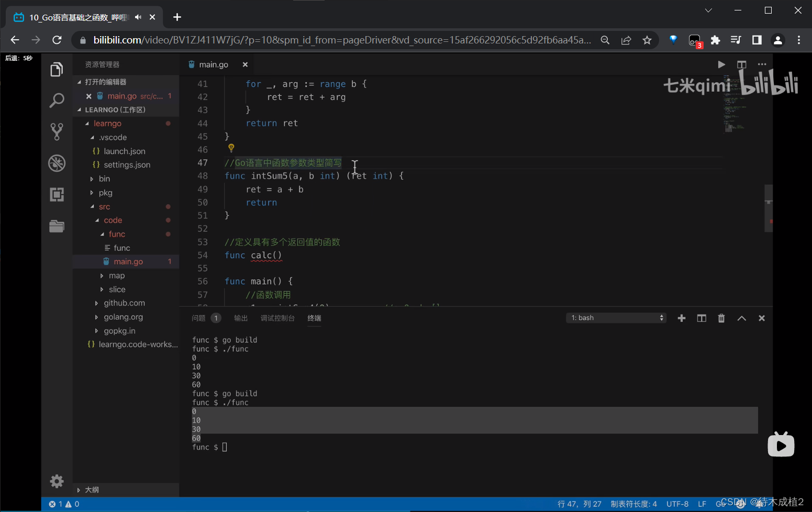Split the terminal panel

click(702, 318)
